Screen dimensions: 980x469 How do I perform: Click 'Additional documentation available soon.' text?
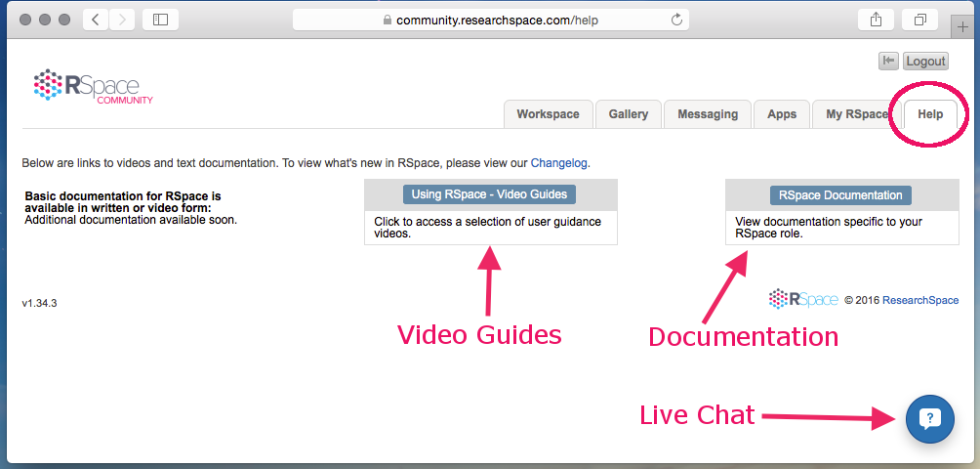[131, 220]
